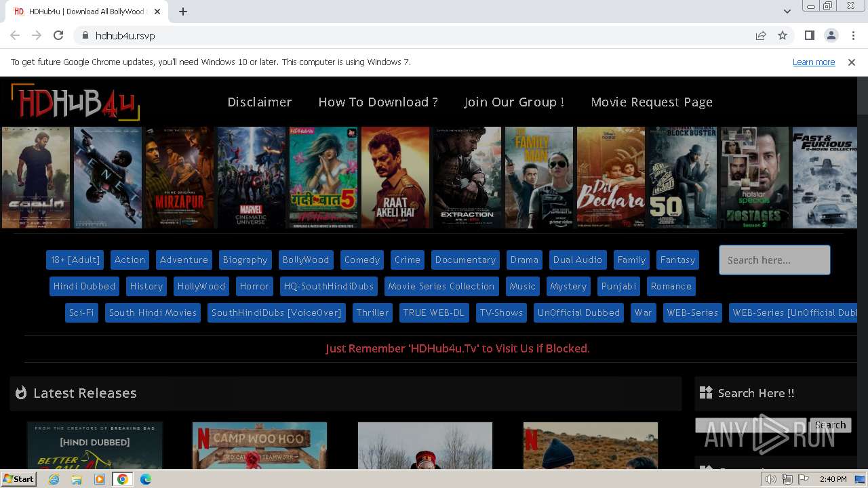Close the HDHub4u browser tab
The height and width of the screenshot is (488, 868).
(x=157, y=12)
